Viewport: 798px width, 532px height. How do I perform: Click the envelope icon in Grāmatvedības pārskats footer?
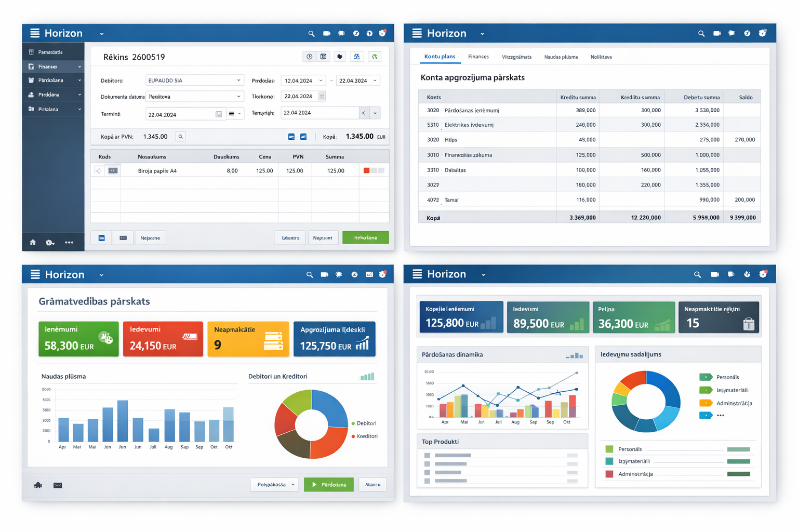tap(58, 485)
